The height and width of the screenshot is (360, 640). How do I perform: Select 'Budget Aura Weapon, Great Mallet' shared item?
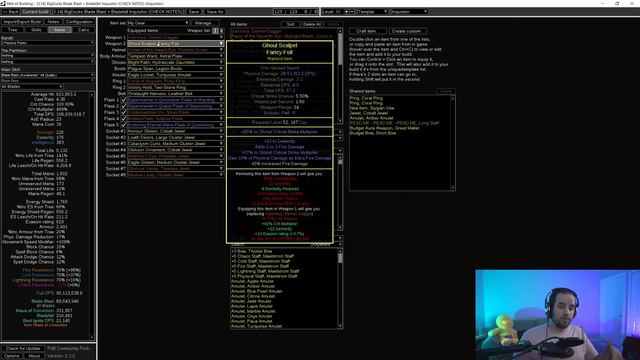384,128
